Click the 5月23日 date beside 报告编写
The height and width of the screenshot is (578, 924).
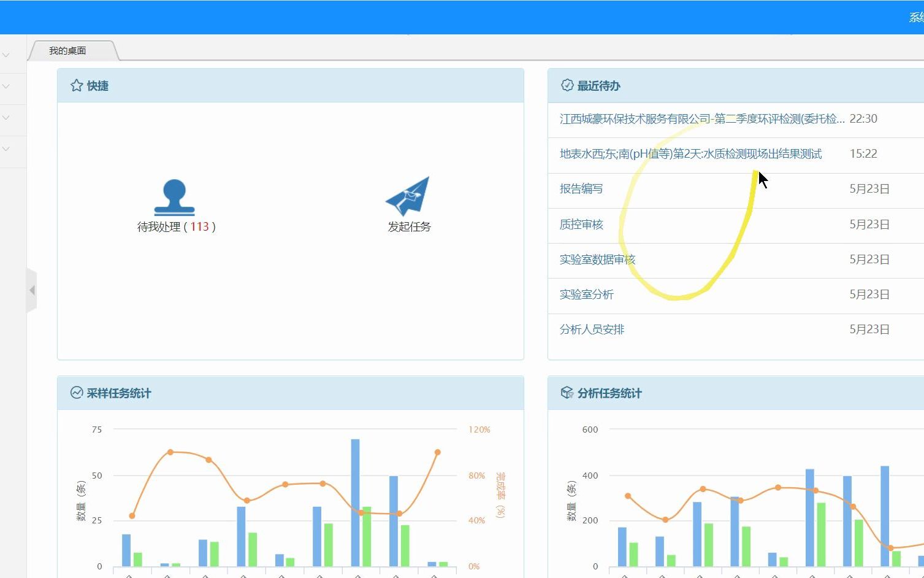click(x=869, y=189)
